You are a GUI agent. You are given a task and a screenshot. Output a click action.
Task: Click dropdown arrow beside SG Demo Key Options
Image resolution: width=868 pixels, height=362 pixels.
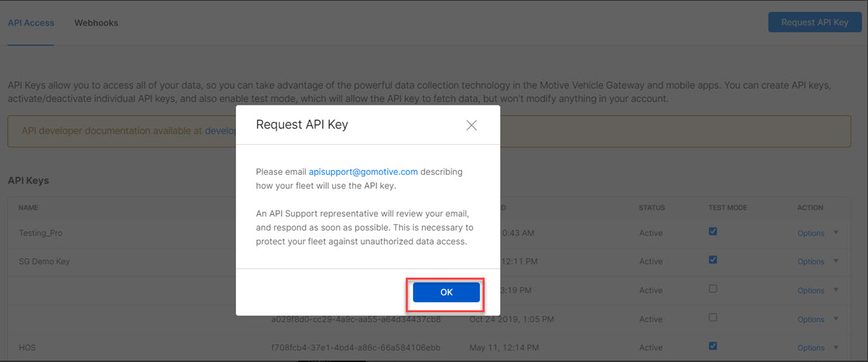tap(836, 261)
